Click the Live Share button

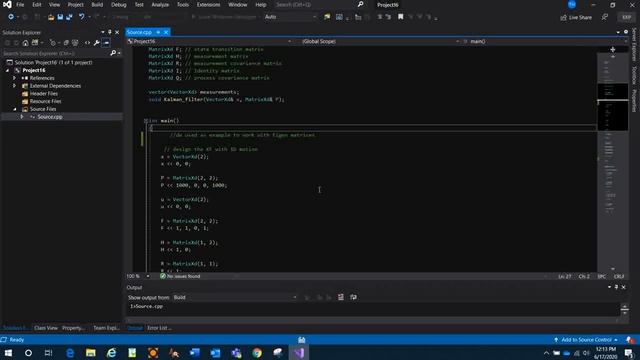[576, 18]
